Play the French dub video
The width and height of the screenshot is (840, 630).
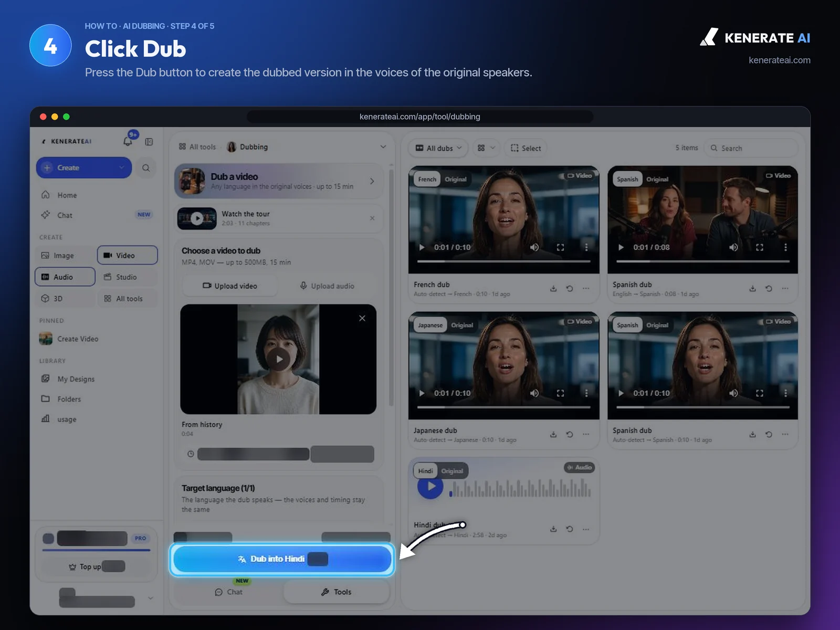coord(422,247)
